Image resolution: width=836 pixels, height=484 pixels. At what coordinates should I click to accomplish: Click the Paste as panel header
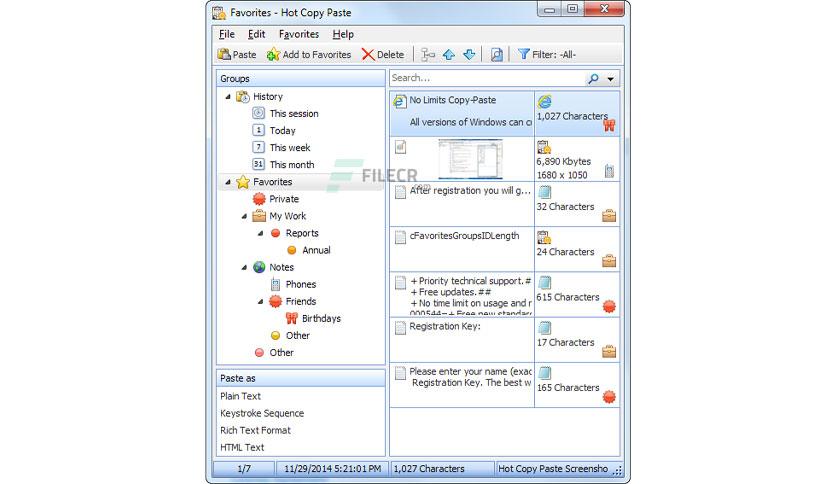(301, 378)
